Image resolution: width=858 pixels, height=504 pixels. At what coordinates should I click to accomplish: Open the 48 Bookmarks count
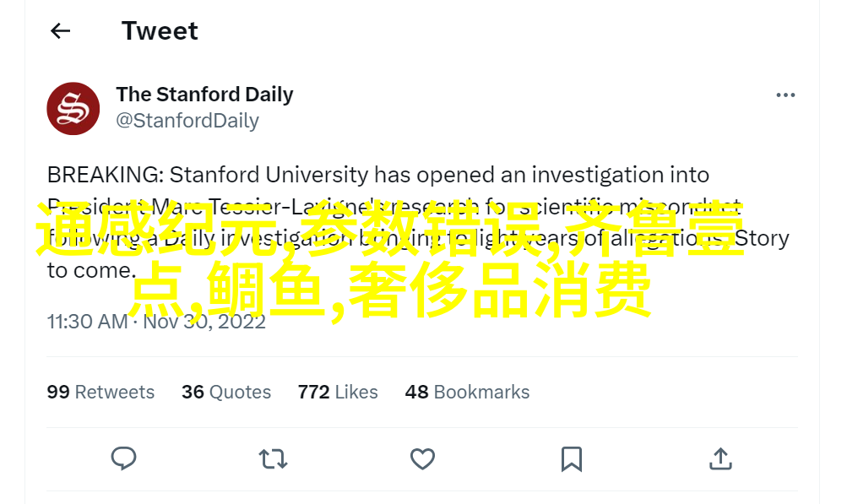pos(467,392)
